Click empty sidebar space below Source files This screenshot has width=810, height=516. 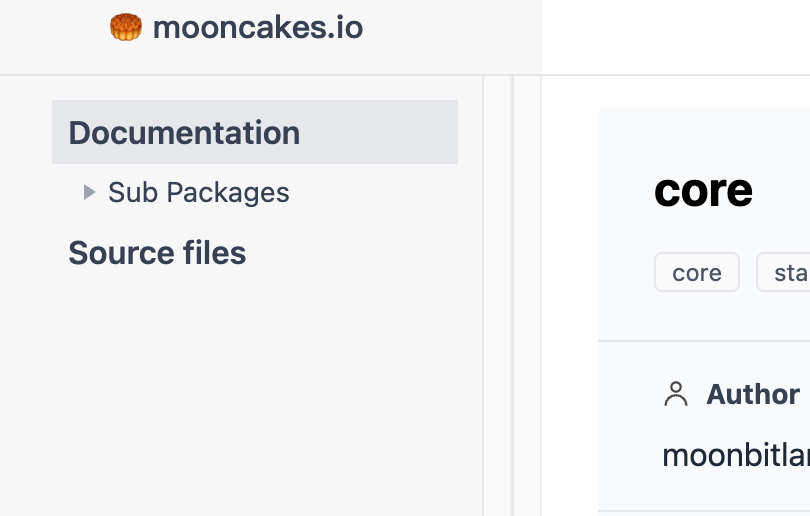[x=241, y=393]
